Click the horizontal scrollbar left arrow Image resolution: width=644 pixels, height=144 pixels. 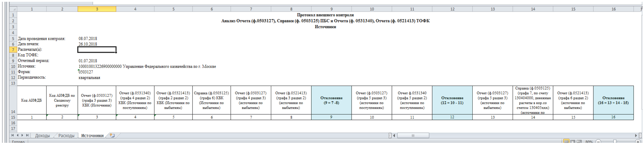click(x=394, y=136)
